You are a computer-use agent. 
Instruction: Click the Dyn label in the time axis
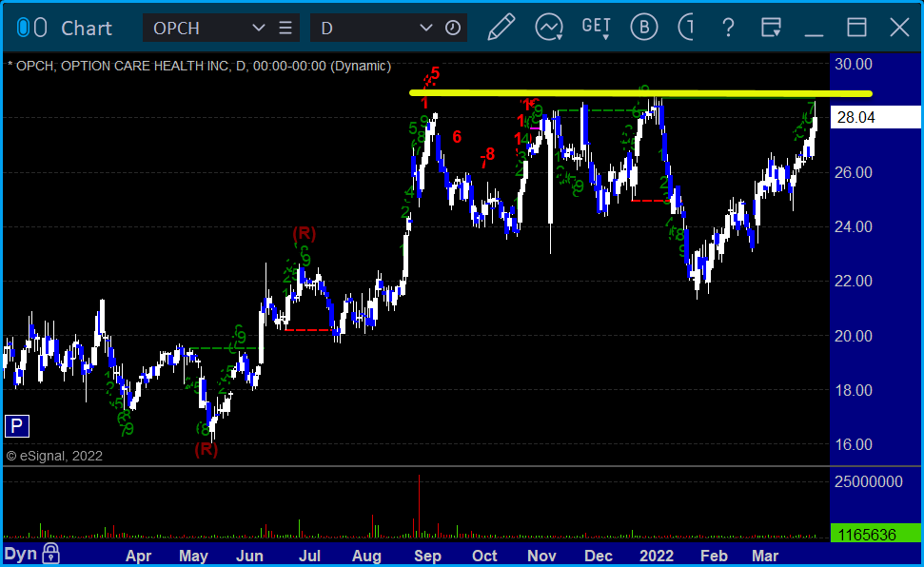click(21, 554)
